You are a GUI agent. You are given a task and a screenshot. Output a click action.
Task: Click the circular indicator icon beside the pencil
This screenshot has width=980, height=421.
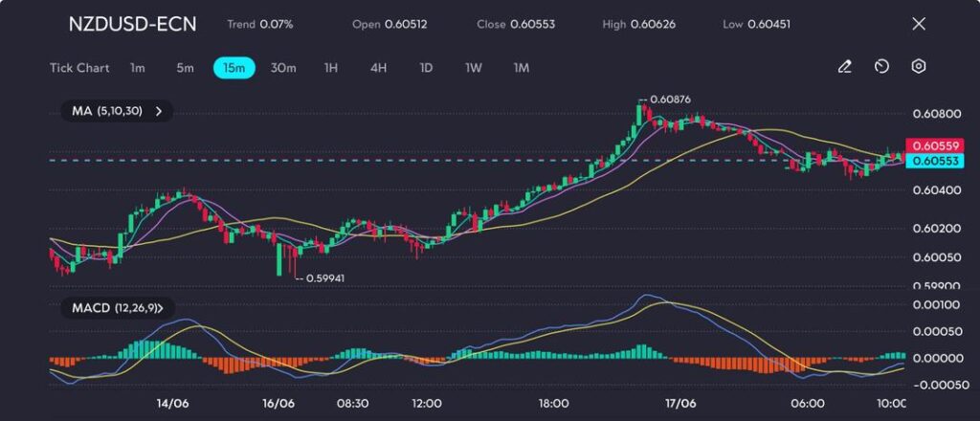[881, 67]
